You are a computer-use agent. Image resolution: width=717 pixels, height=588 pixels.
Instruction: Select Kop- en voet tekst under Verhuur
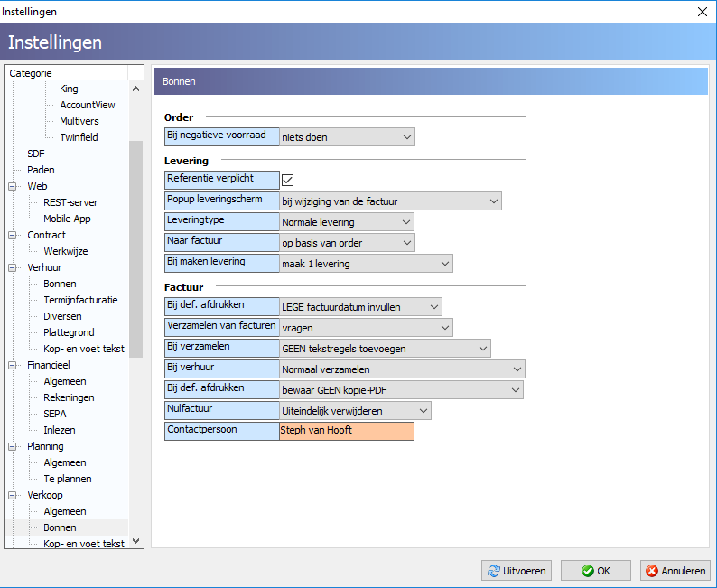[x=84, y=349]
